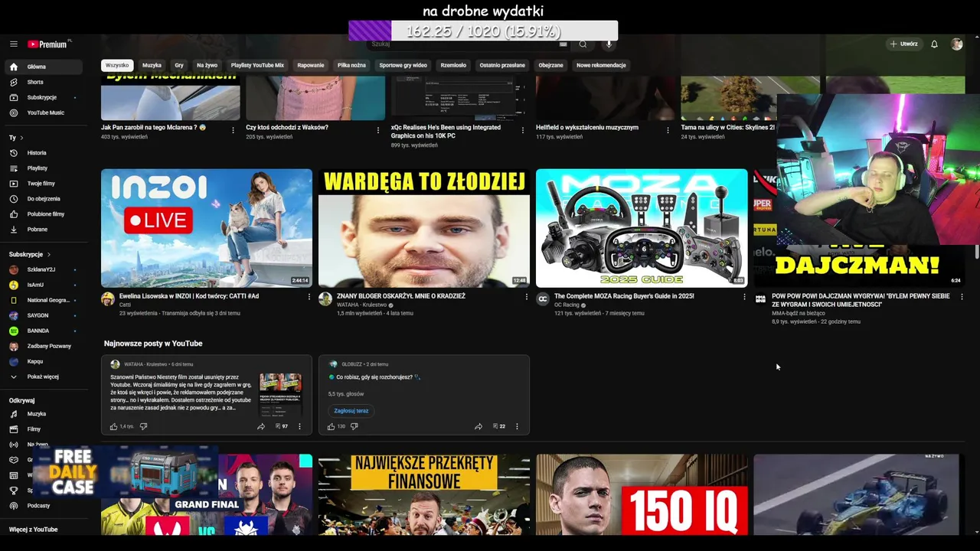Select the Muzyka filter chip
Screen dimensions: 980x551
point(152,65)
